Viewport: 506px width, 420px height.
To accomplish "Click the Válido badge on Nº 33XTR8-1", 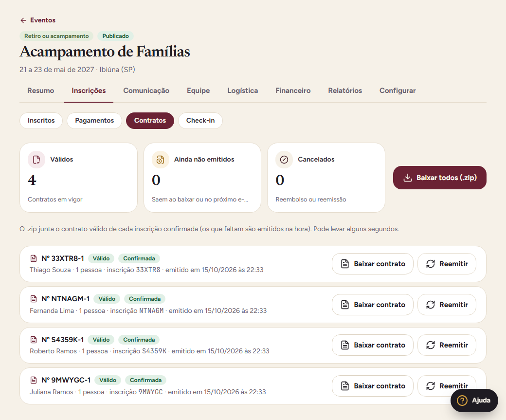I will point(101,258).
